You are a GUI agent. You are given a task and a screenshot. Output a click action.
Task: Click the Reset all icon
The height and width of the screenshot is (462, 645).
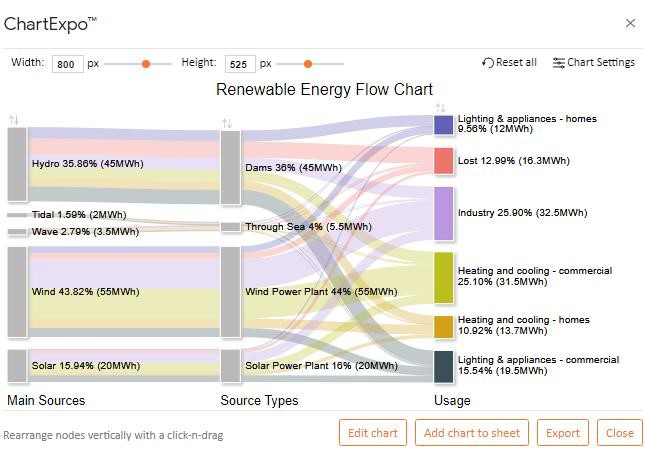pyautogui.click(x=488, y=63)
